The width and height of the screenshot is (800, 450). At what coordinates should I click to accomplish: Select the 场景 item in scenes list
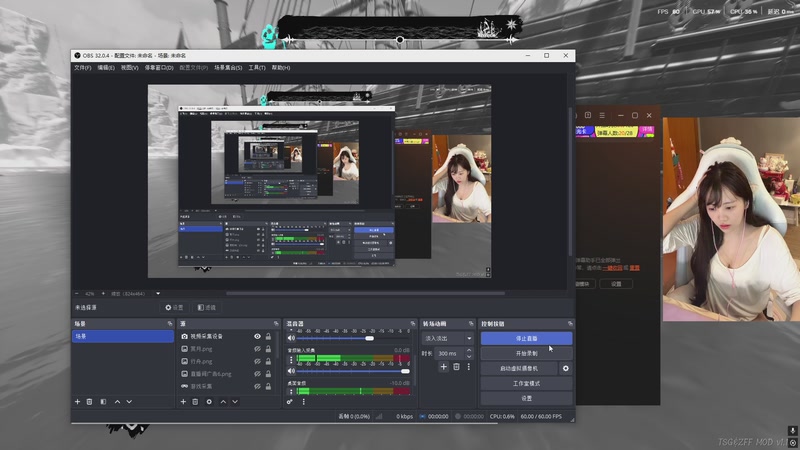[123, 336]
